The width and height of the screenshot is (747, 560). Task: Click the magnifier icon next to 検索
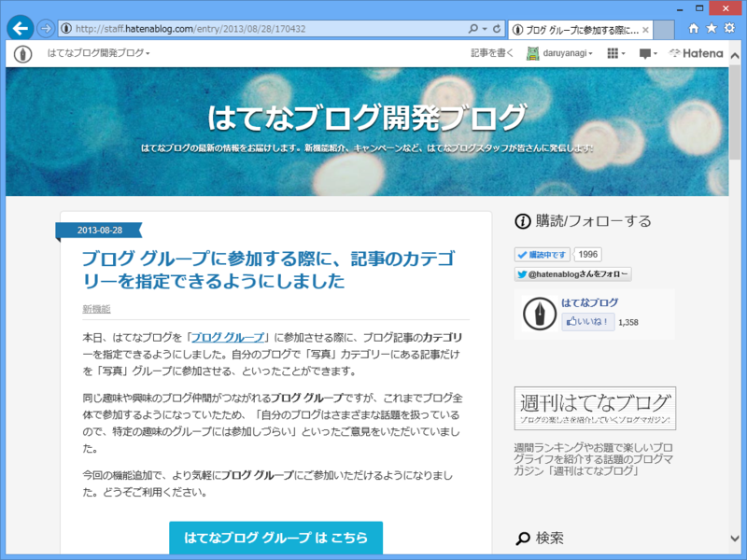click(x=523, y=539)
